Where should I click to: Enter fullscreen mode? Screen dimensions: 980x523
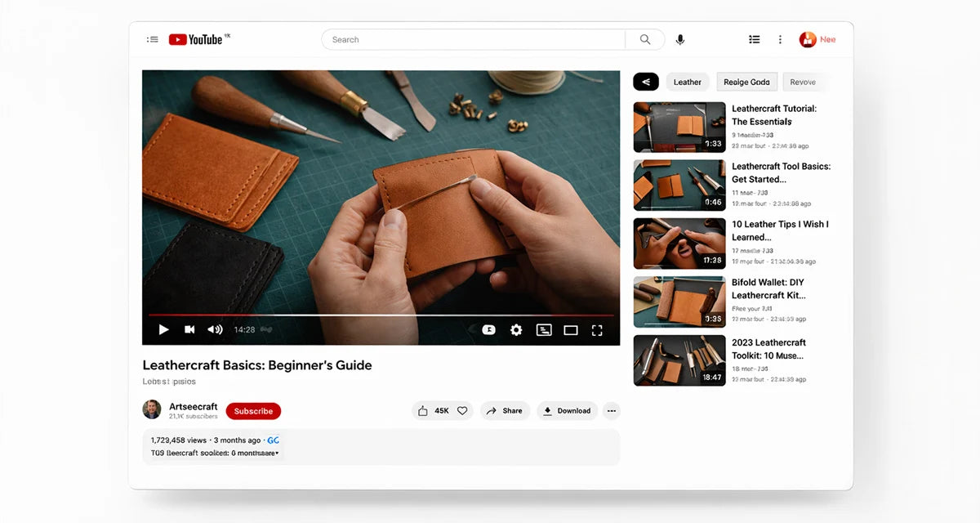point(597,330)
